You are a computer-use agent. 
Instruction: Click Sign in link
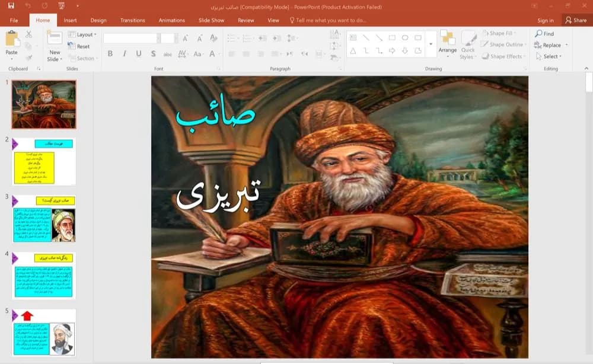pyautogui.click(x=546, y=20)
